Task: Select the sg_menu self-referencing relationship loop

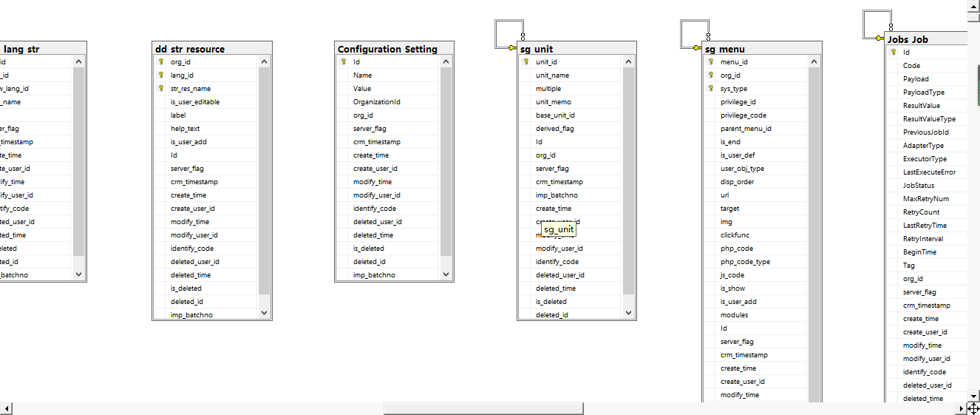Action: coord(695,33)
